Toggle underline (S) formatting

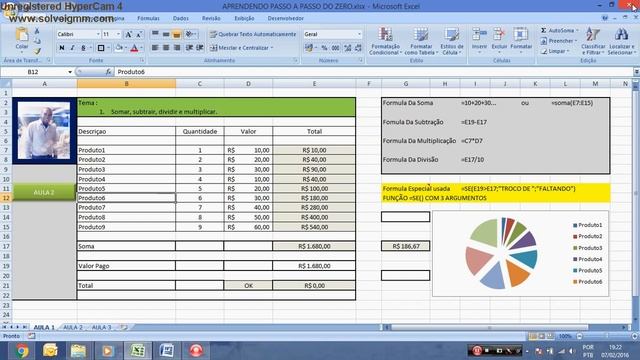point(83,48)
